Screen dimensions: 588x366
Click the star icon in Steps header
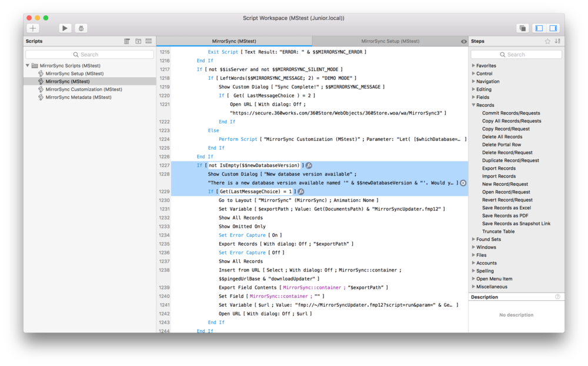pos(547,41)
